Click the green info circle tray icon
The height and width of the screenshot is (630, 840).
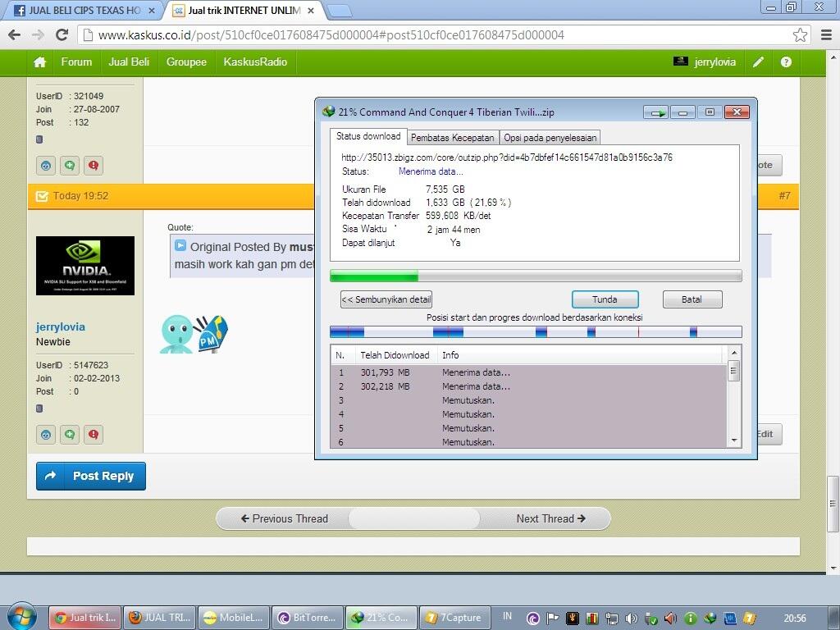click(x=691, y=619)
